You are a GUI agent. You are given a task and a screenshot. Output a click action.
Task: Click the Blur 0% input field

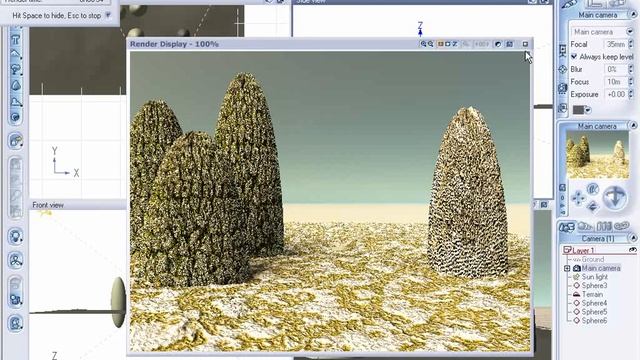pos(616,69)
